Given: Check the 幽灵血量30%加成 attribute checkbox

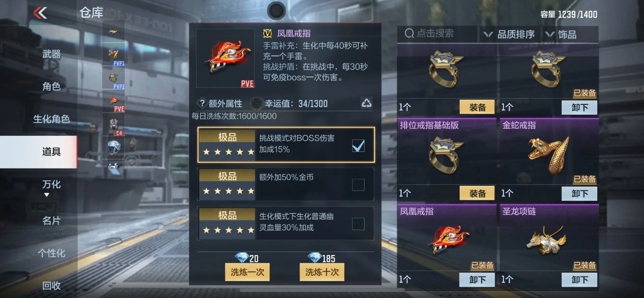Looking at the screenshot, I should point(358,224).
